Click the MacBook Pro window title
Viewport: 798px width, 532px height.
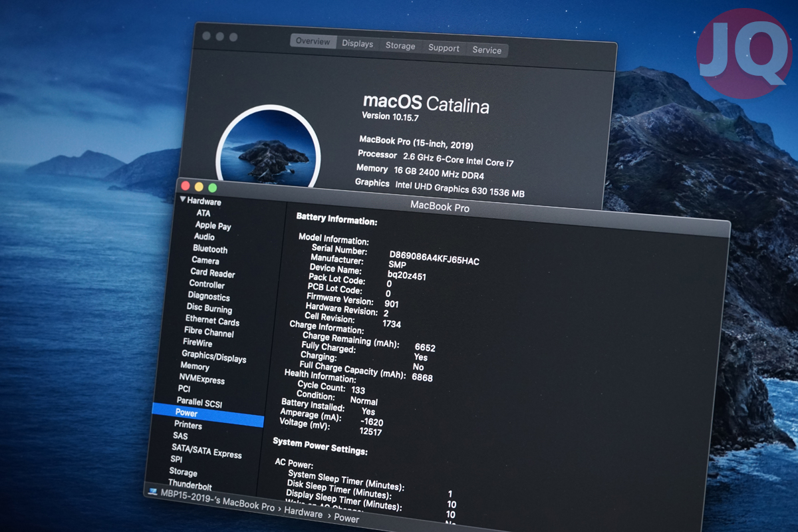(440, 207)
